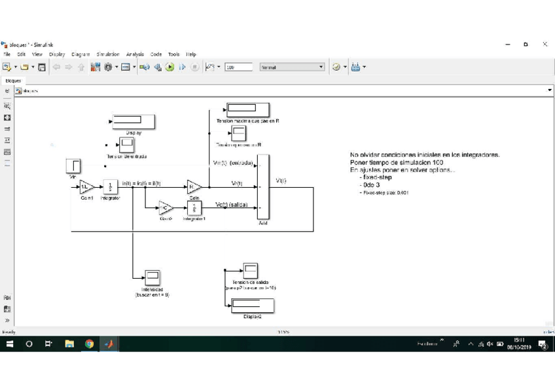Click the Fit to View palette icon
The height and width of the screenshot is (392, 555).
click(7, 118)
